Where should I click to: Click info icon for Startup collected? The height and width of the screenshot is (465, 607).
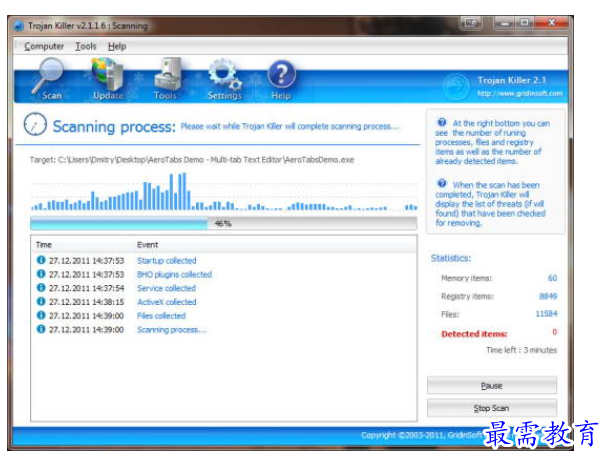pos(41,260)
